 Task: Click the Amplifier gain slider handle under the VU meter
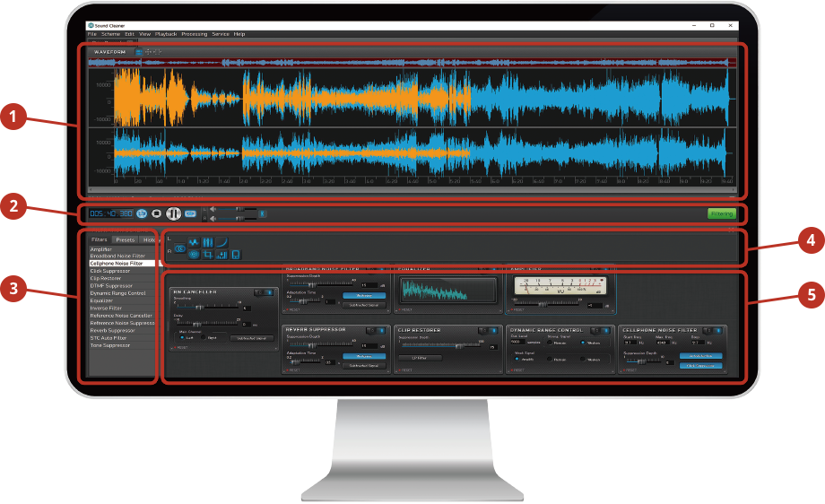point(543,304)
